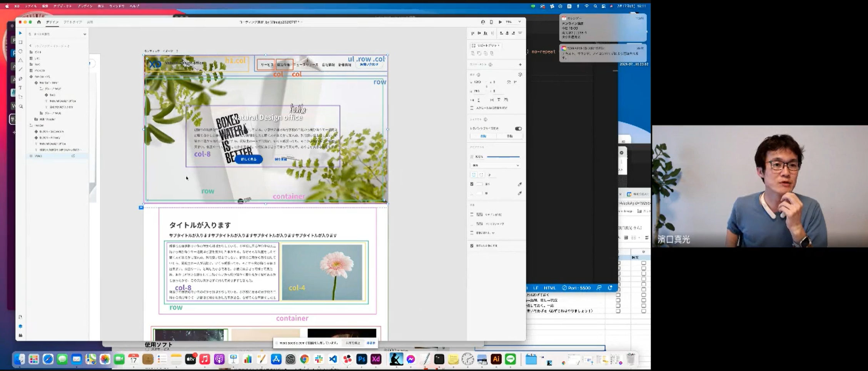Click the home button in the title bar
The image size is (868, 371).
tap(39, 22)
